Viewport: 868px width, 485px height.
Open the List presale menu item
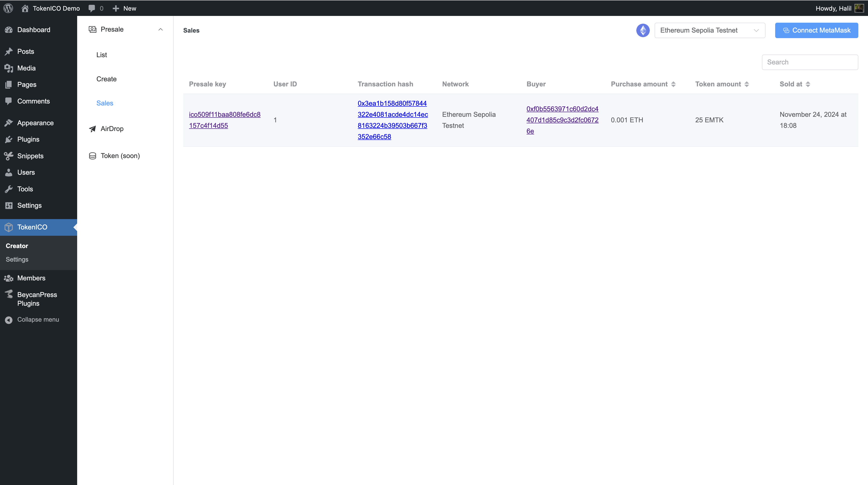(102, 55)
